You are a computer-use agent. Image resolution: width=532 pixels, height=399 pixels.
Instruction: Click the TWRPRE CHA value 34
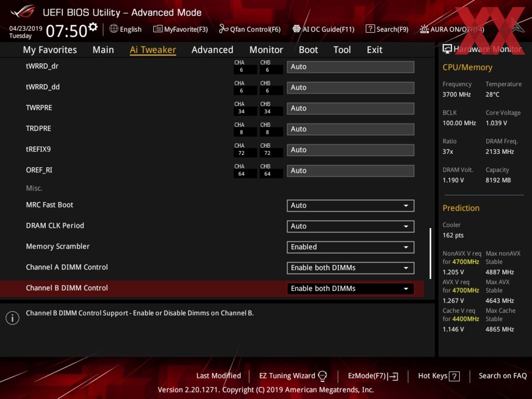coord(241,111)
